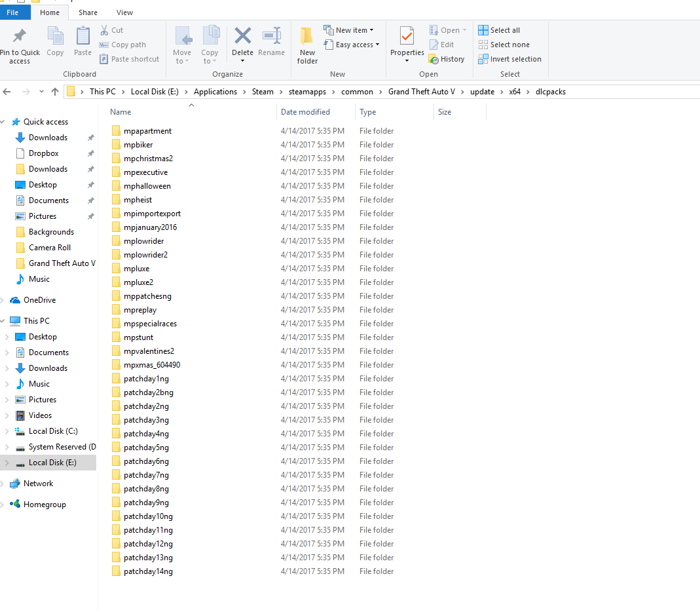
Task: Select the mpimportexport folder name
Action: coord(152,214)
